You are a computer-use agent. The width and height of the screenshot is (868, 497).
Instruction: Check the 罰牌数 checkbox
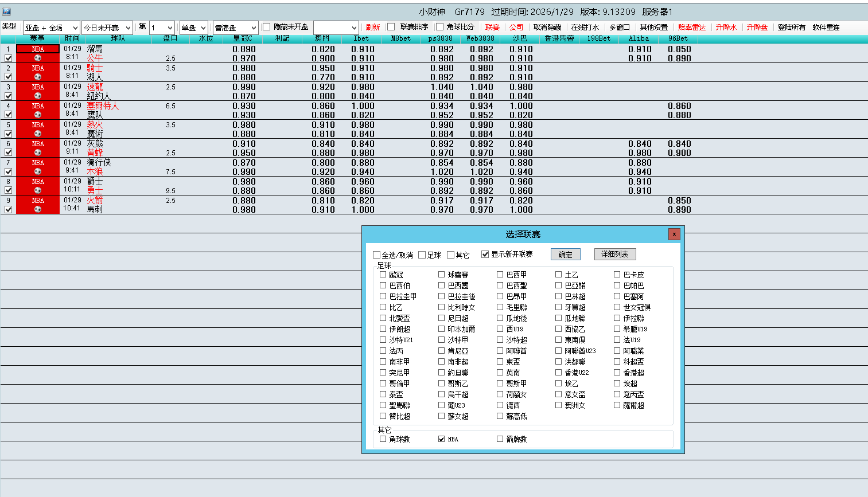pos(500,439)
